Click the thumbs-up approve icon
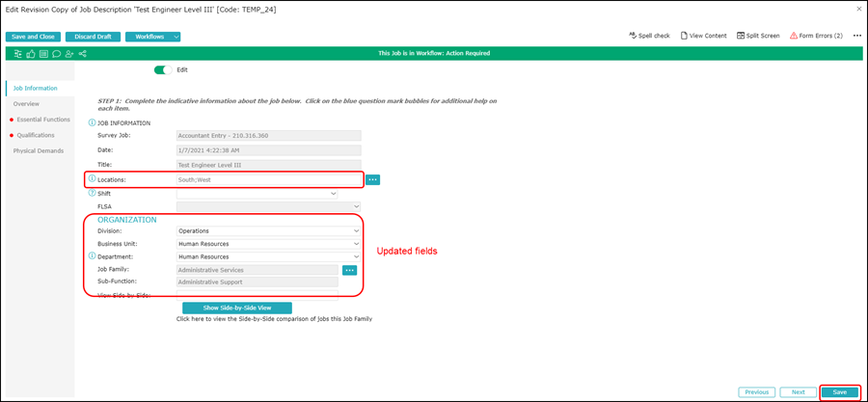 (x=31, y=54)
